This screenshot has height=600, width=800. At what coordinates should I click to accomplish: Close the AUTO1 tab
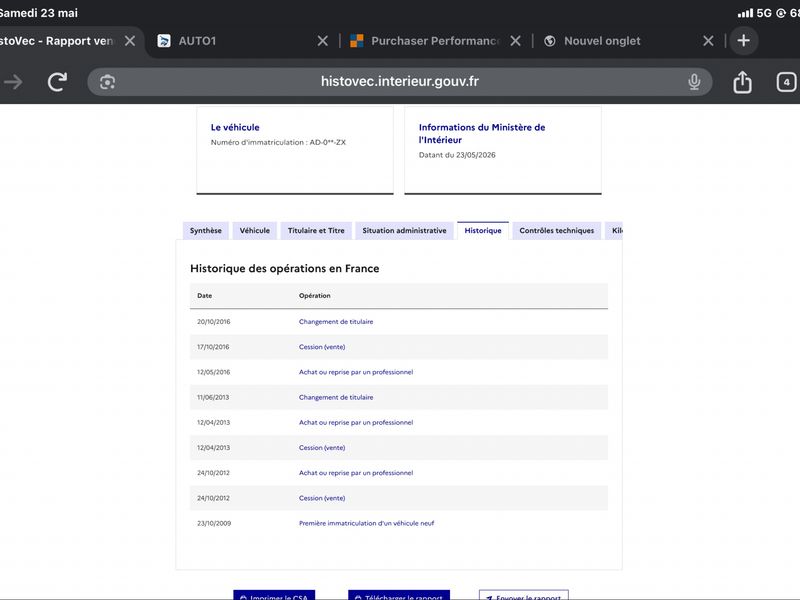[322, 41]
